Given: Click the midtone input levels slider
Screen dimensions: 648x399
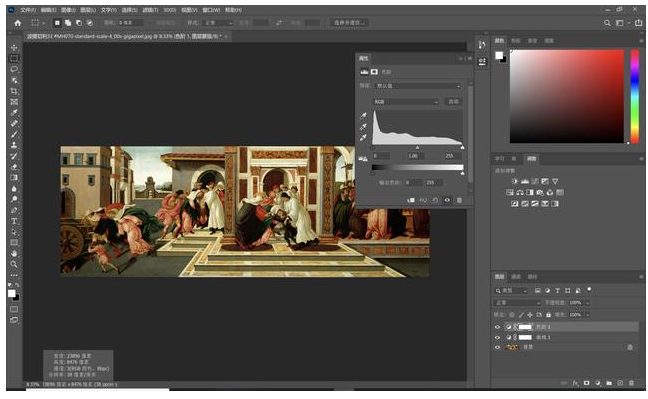Looking at the screenshot, I should click(417, 148).
